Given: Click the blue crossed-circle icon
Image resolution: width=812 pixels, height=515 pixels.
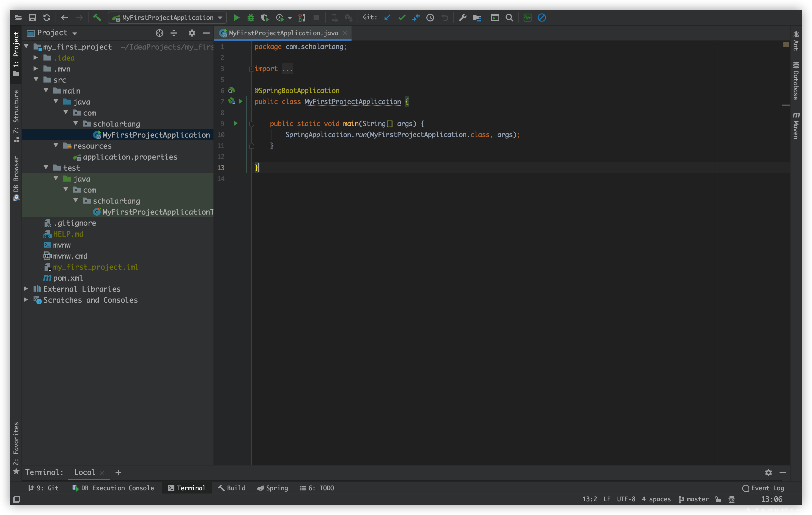Looking at the screenshot, I should [542, 18].
